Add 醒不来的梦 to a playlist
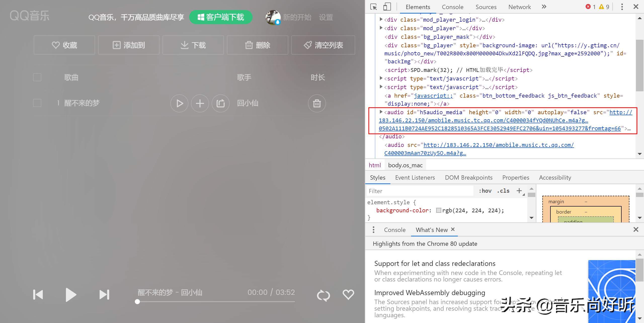Image resolution: width=644 pixels, height=323 pixels. click(x=200, y=103)
